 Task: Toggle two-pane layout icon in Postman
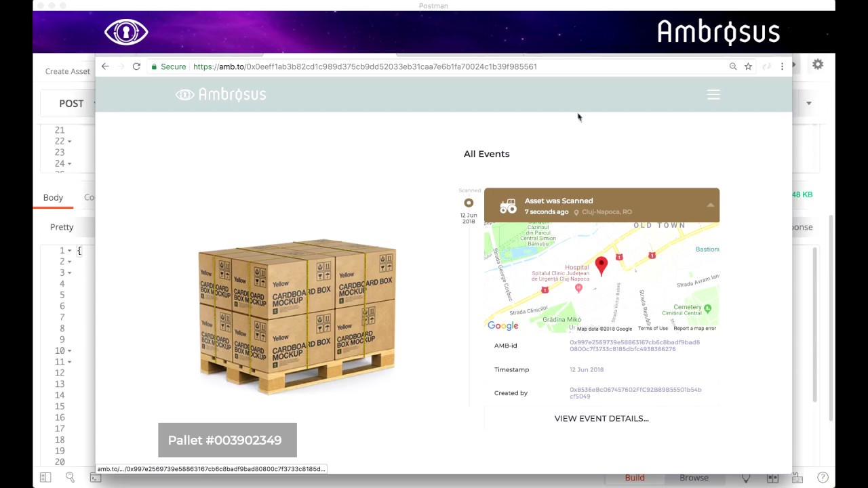[772, 479]
